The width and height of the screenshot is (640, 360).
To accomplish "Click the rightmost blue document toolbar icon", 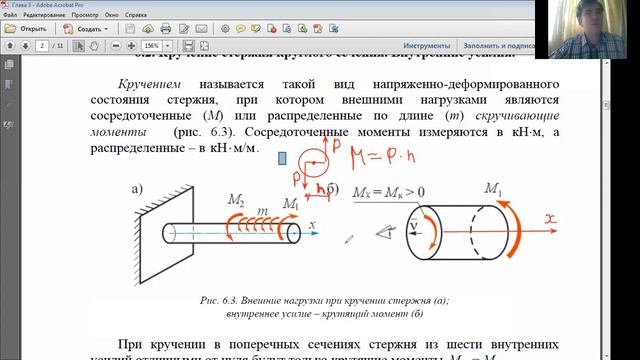I will (334, 29).
